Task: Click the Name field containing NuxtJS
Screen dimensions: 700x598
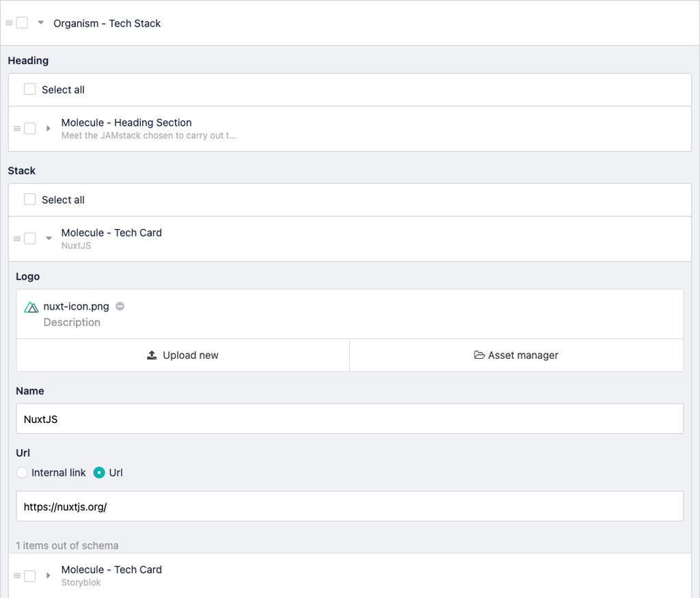Action: pyautogui.click(x=349, y=419)
